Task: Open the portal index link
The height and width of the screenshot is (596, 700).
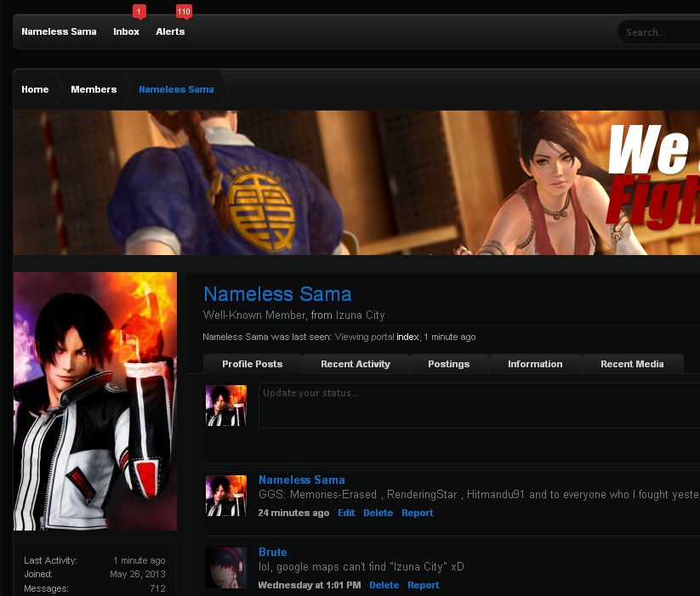Action: (407, 337)
